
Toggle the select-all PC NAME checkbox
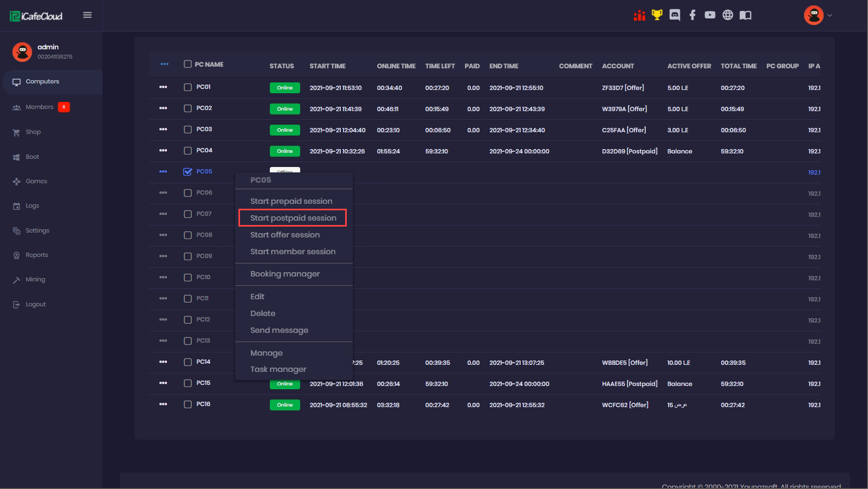click(x=187, y=64)
